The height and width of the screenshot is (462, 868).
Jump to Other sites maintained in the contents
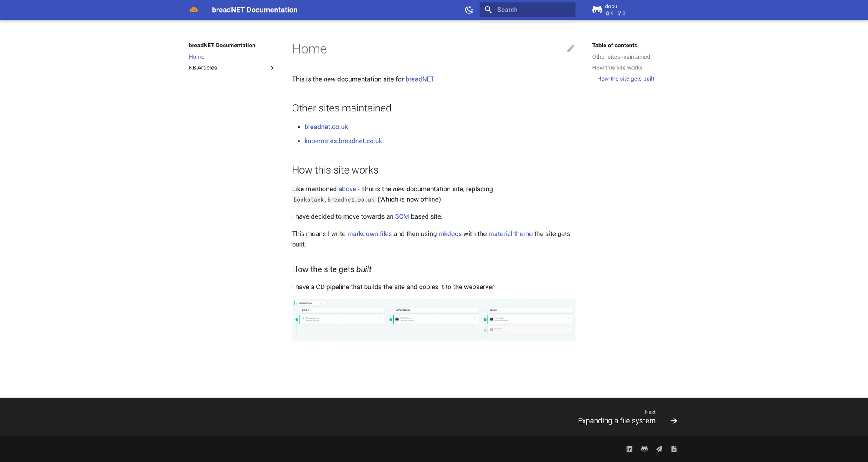621,57
